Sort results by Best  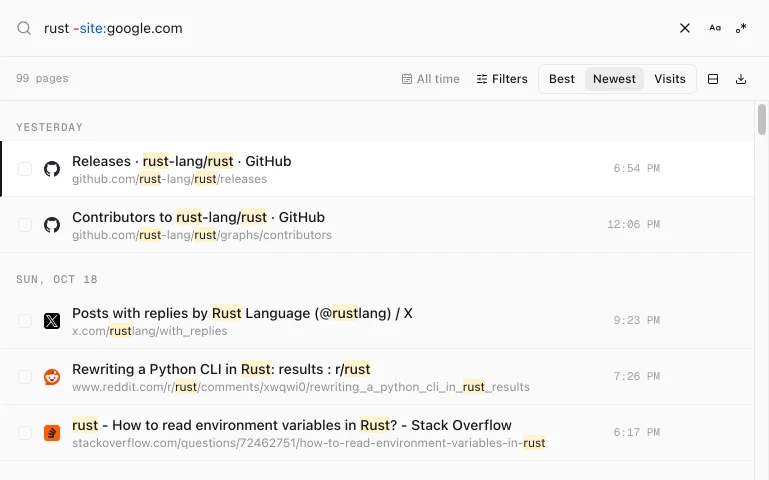562,79
